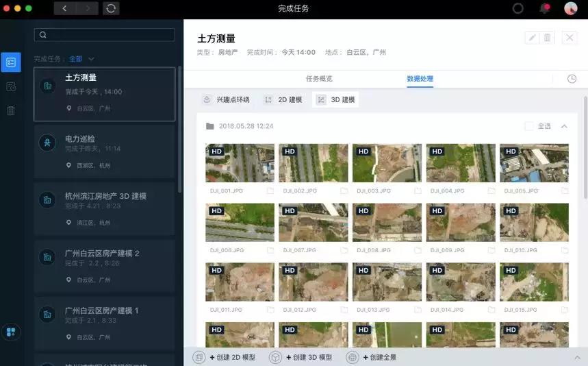Tick the checkbox for DJI_004.JPG

pyautogui.click(x=491, y=191)
